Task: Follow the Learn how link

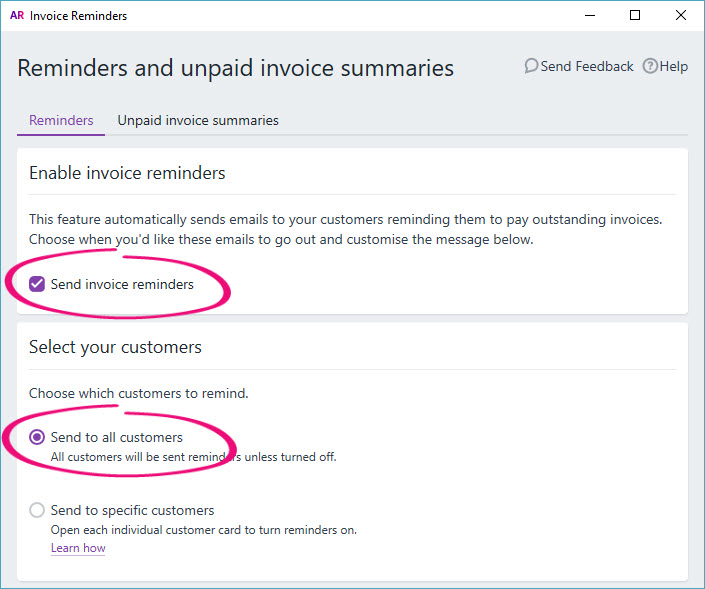Action: tap(78, 548)
